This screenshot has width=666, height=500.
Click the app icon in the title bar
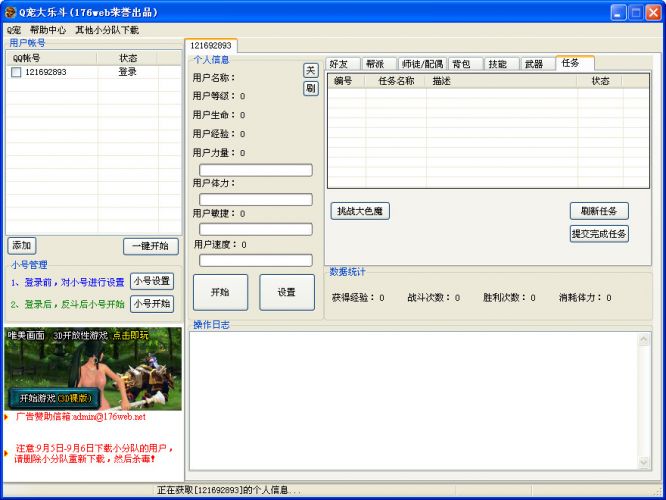(x=10, y=12)
